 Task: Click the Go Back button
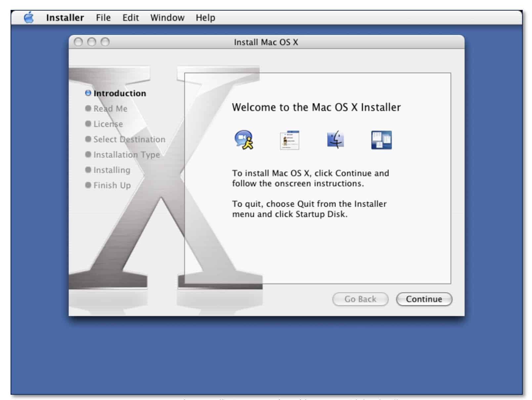(360, 299)
